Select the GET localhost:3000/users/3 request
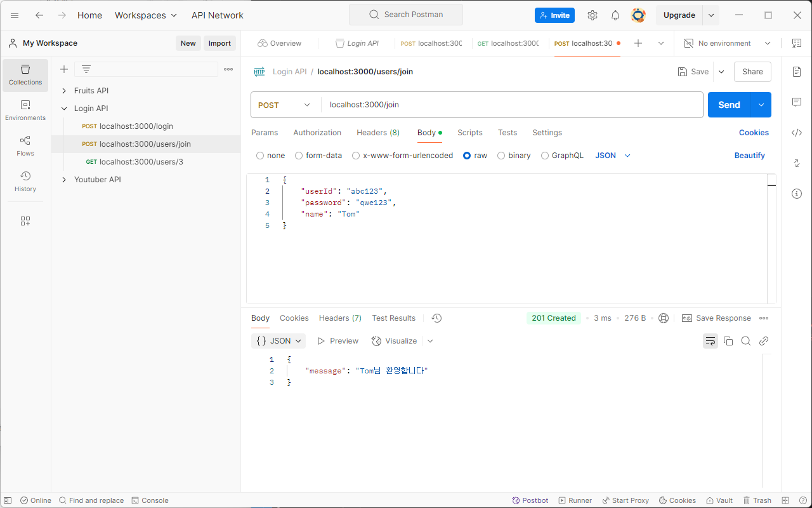 pyautogui.click(x=146, y=162)
